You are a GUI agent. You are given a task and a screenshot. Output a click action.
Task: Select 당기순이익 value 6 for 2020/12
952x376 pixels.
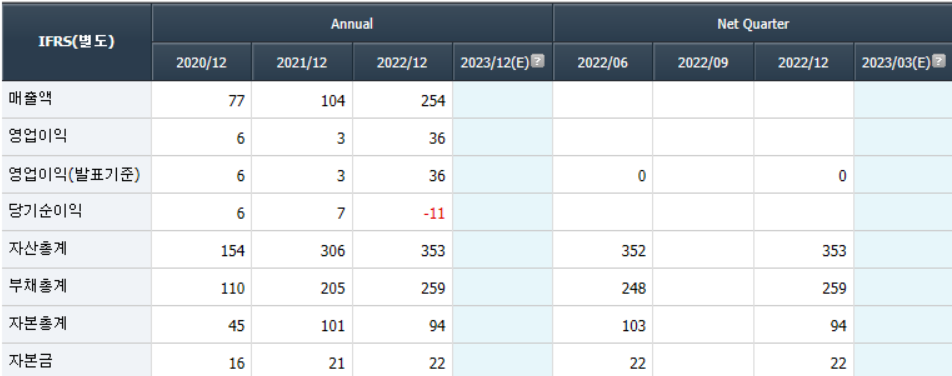pos(241,214)
